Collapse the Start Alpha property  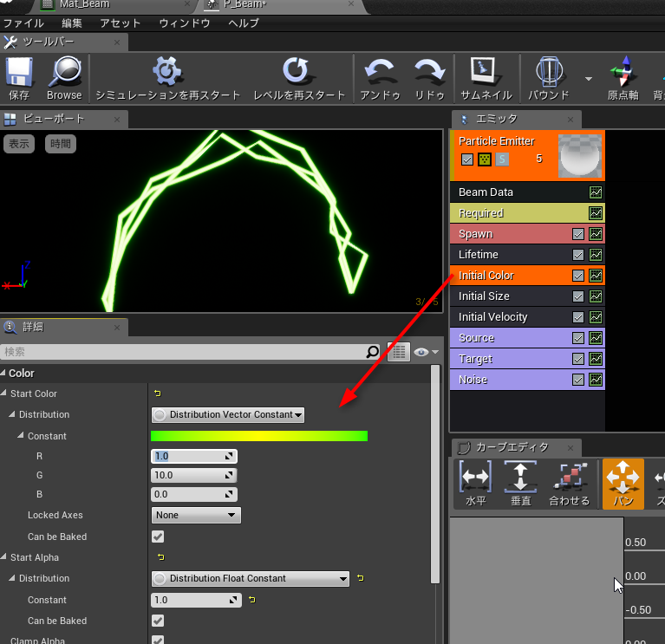(3, 556)
